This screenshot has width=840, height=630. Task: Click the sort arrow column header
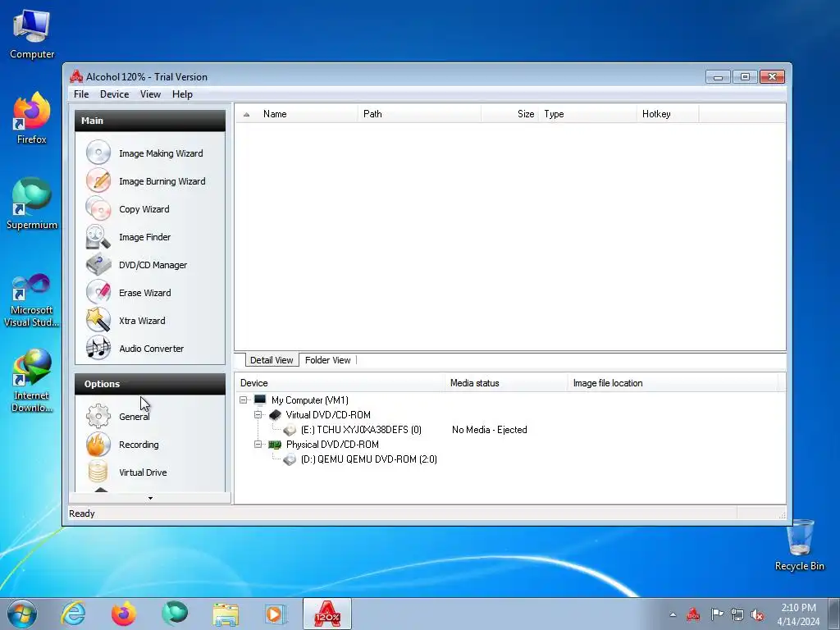(x=246, y=114)
